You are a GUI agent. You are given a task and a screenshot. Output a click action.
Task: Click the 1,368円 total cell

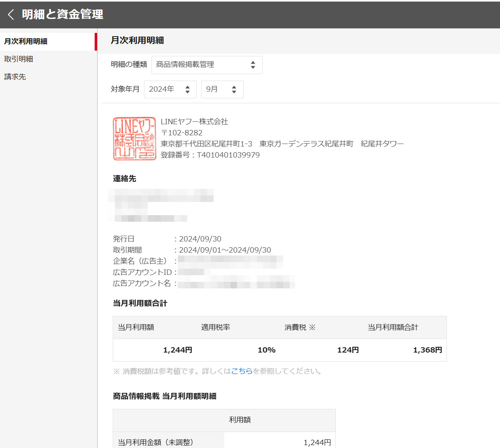pos(428,350)
